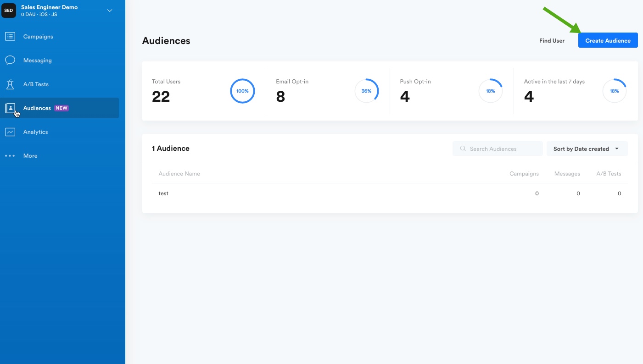The height and width of the screenshot is (364, 643).
Task: Click the 0 DAU · iOS · JS subtitle
Action: point(39,15)
